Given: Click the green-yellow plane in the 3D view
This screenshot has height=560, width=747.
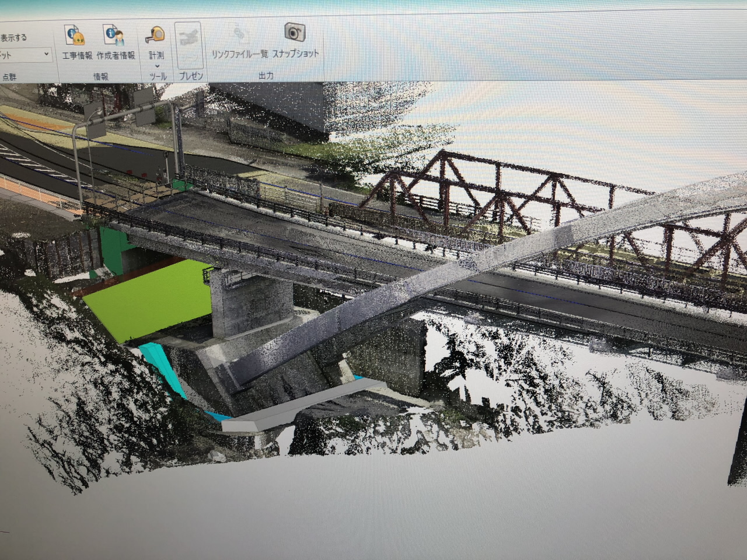Looking at the screenshot, I should coord(153,300).
